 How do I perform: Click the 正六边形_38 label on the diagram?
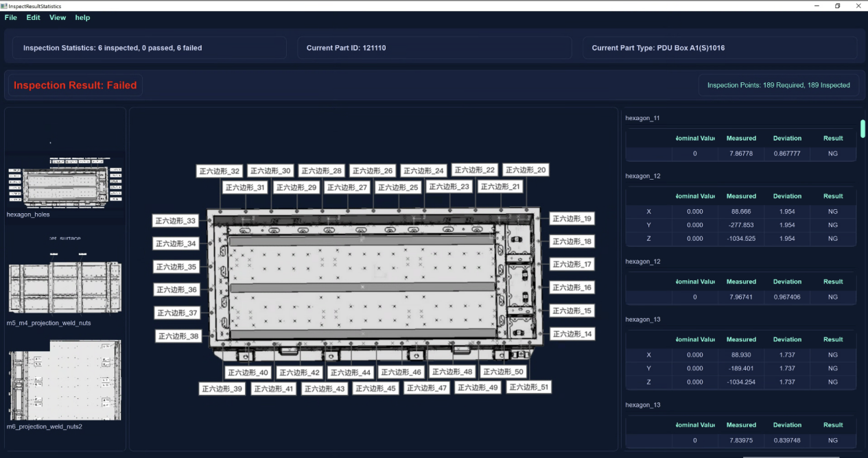[177, 337]
